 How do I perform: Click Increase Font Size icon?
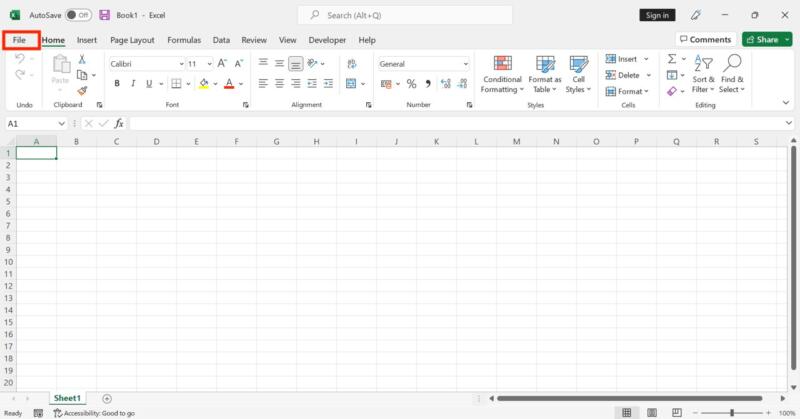point(221,63)
